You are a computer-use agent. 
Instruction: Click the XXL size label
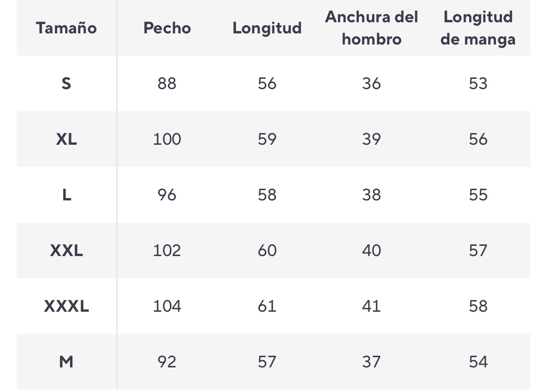pyautogui.click(x=66, y=251)
